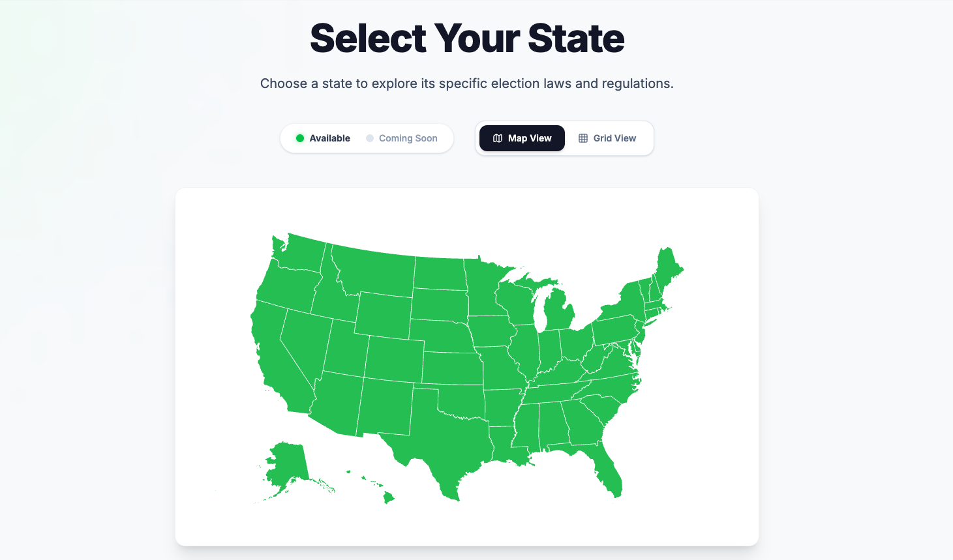Switch to Grid View

tap(607, 138)
